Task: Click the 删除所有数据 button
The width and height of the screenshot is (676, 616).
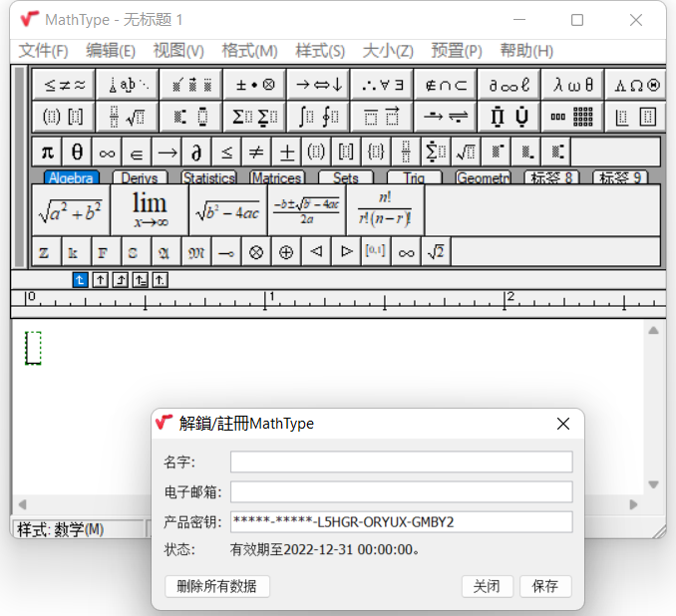Action: (216, 586)
